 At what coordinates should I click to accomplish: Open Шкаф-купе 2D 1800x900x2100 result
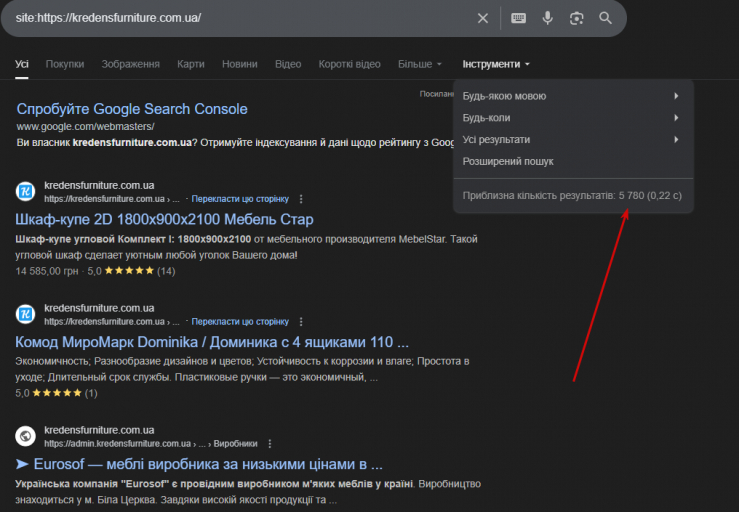coord(165,219)
